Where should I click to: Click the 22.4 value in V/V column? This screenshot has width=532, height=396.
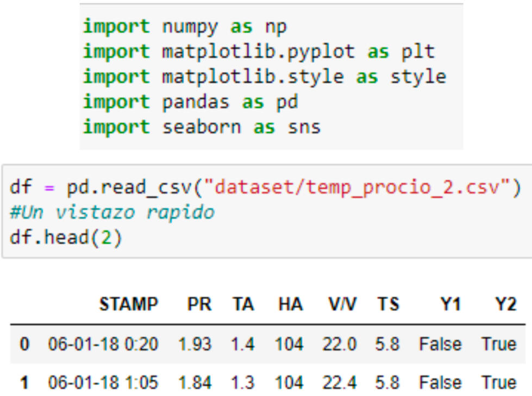point(339,383)
